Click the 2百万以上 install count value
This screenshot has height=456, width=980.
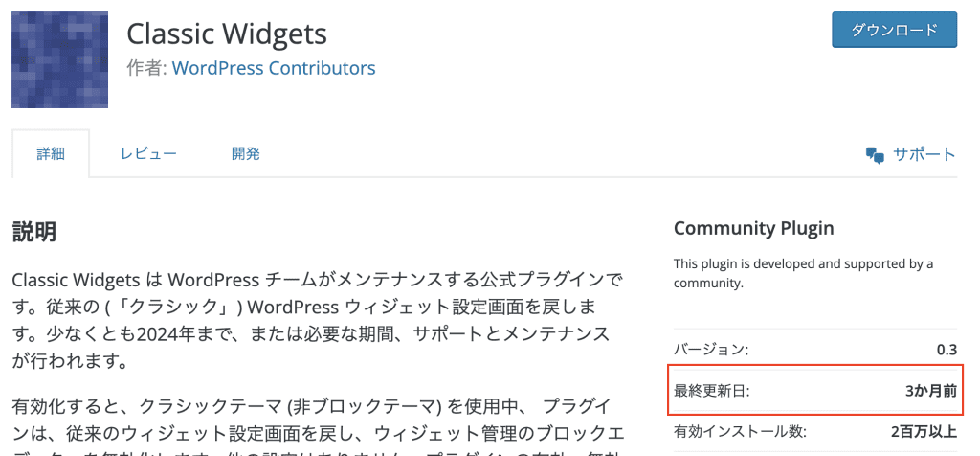tap(924, 432)
